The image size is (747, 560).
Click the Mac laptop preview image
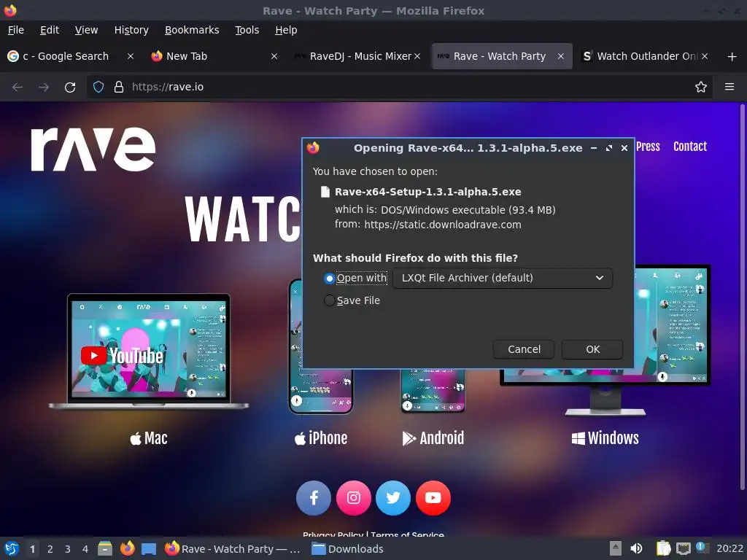[149, 351]
